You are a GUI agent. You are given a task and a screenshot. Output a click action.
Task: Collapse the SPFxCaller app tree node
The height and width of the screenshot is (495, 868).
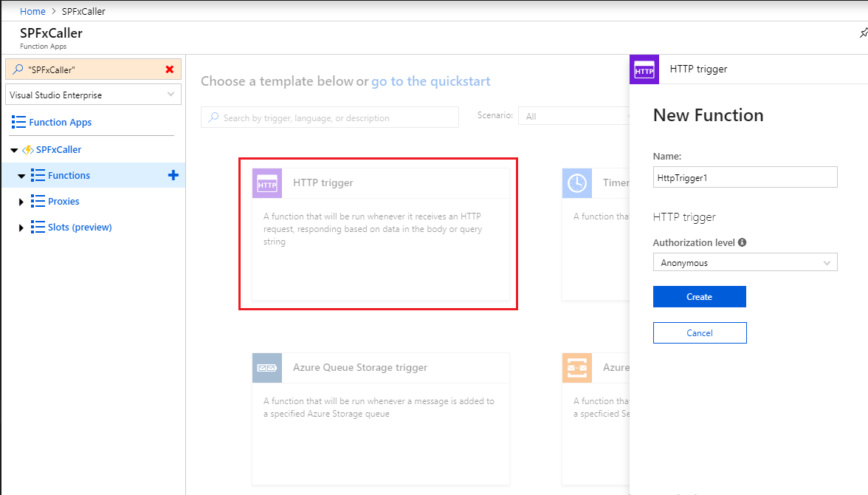pos(14,150)
